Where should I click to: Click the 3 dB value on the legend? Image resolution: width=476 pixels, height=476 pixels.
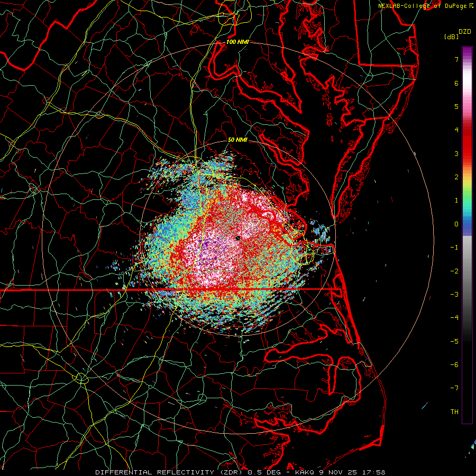click(456, 153)
